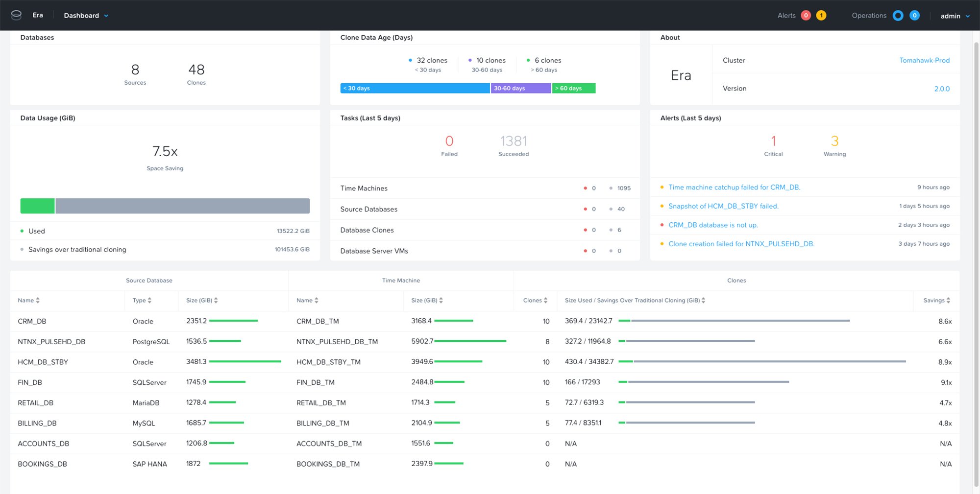Screen dimensions: 980x494
Task: Toggle the 30-60 days clones legend
Action: point(470,60)
